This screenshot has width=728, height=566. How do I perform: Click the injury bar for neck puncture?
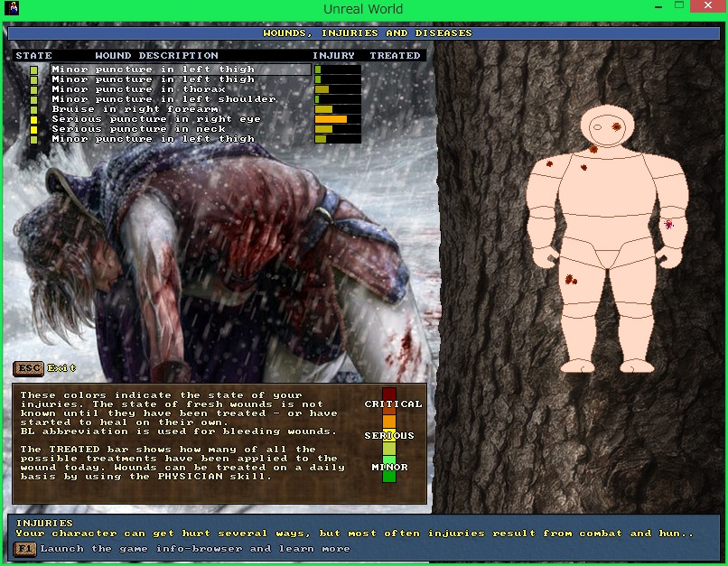338,129
